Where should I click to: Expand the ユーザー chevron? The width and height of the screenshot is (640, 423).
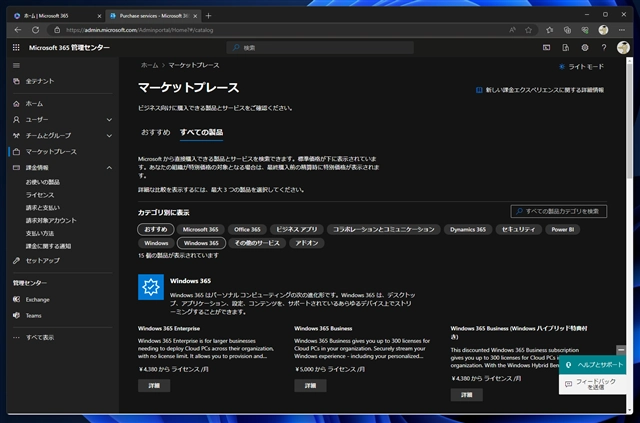click(x=109, y=120)
